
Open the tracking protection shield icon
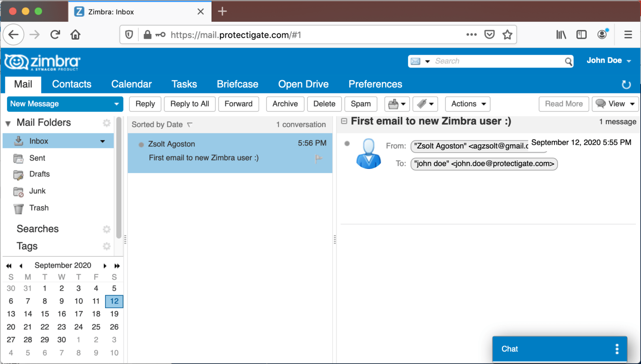point(129,35)
